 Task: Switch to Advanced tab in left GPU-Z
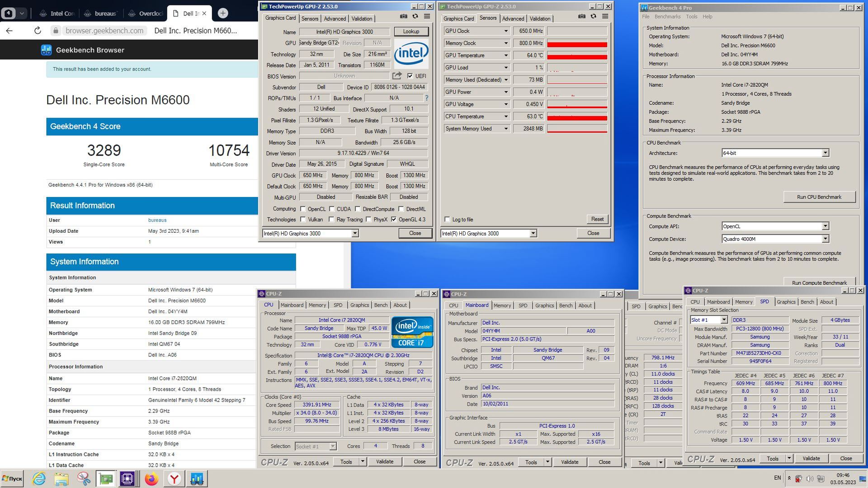pos(335,19)
